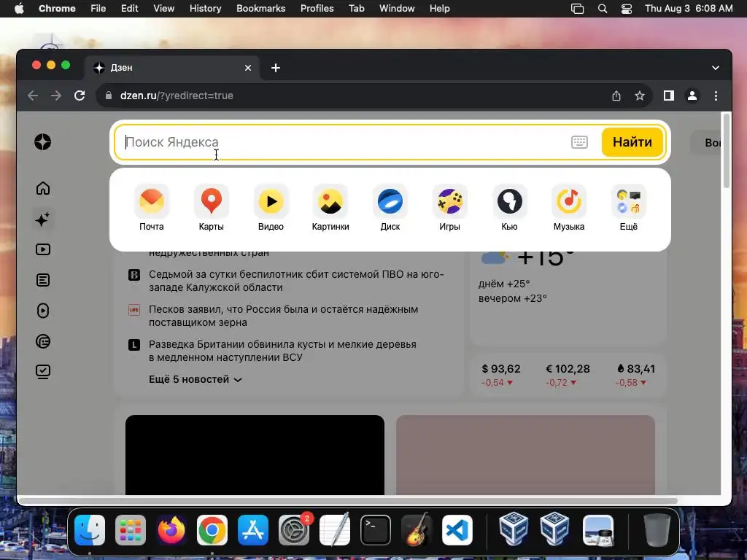
Task: Open the articles sidebar icon
Action: pyautogui.click(x=43, y=280)
